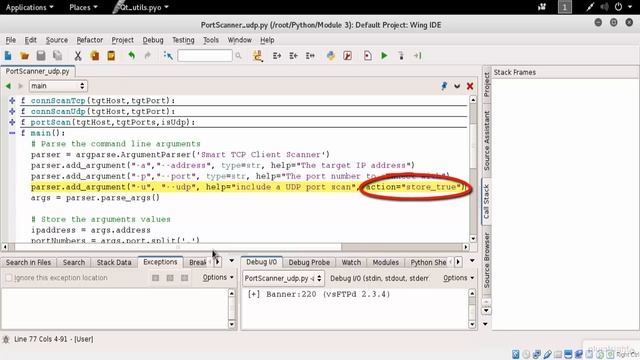Click the step-into debugger icon
The image size is (640, 360).
tap(401, 56)
